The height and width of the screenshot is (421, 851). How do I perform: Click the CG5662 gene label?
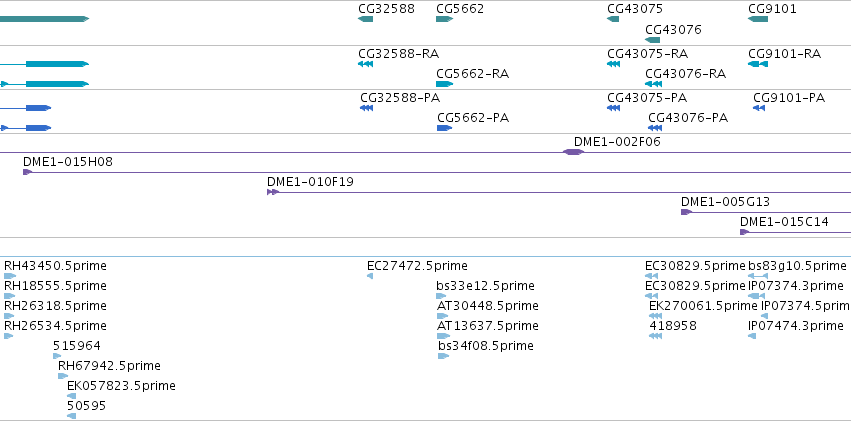(x=460, y=9)
